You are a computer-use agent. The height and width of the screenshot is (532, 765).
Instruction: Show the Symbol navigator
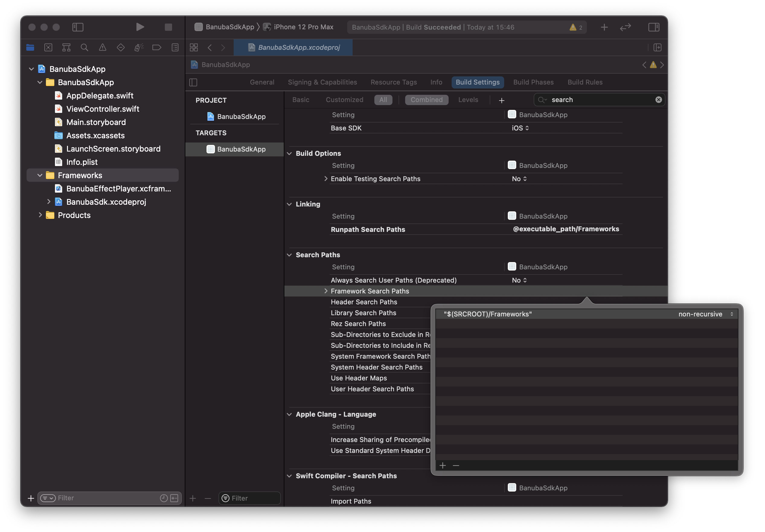coord(66,47)
